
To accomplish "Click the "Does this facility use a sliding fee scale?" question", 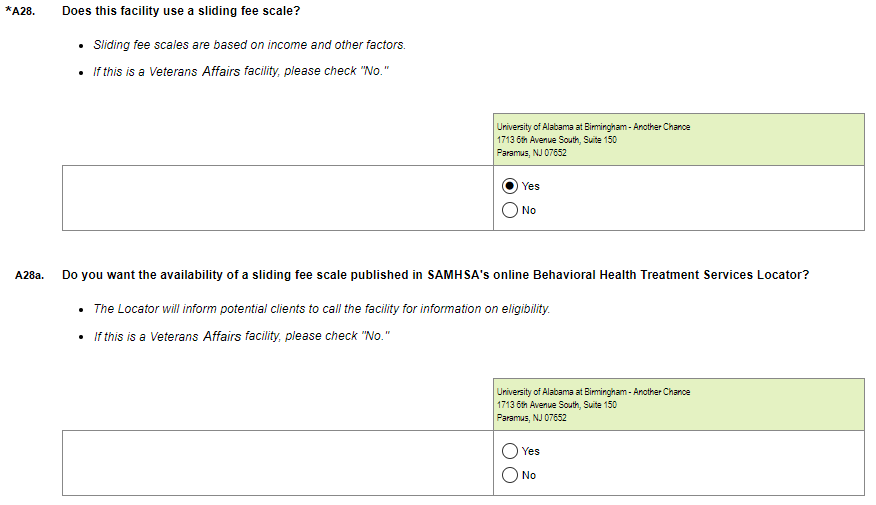I will 180,11.
